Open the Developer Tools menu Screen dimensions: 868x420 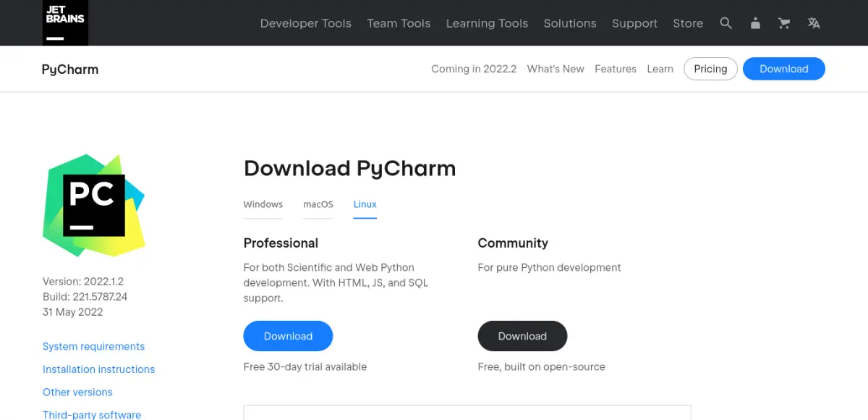pos(305,23)
